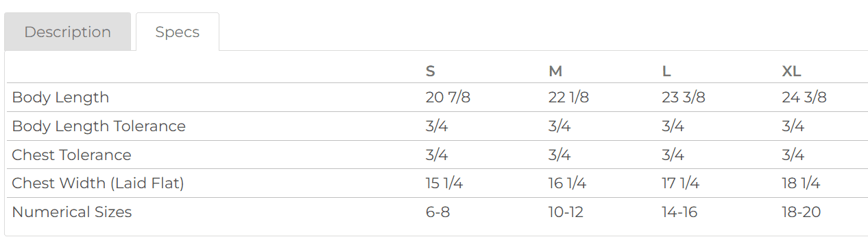Switch to the Description tab
The width and height of the screenshot is (868, 248).
[x=67, y=32]
